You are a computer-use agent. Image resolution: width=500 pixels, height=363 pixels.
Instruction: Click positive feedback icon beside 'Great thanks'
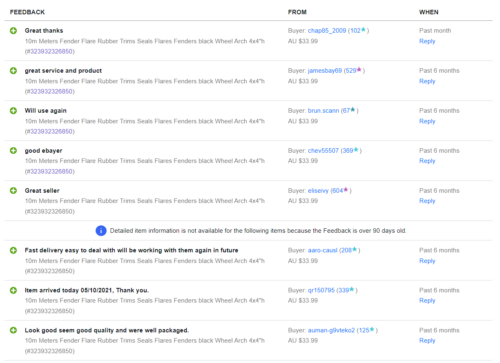click(13, 31)
